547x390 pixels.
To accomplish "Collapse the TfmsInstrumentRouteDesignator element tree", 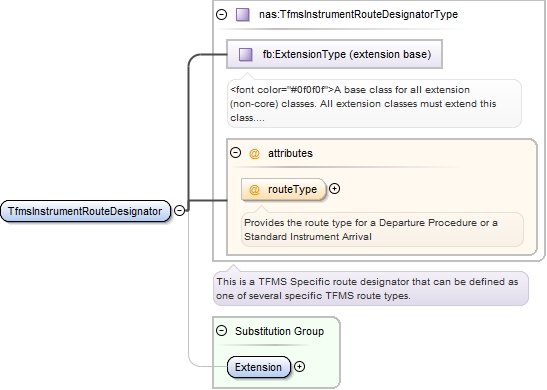I will [179, 210].
